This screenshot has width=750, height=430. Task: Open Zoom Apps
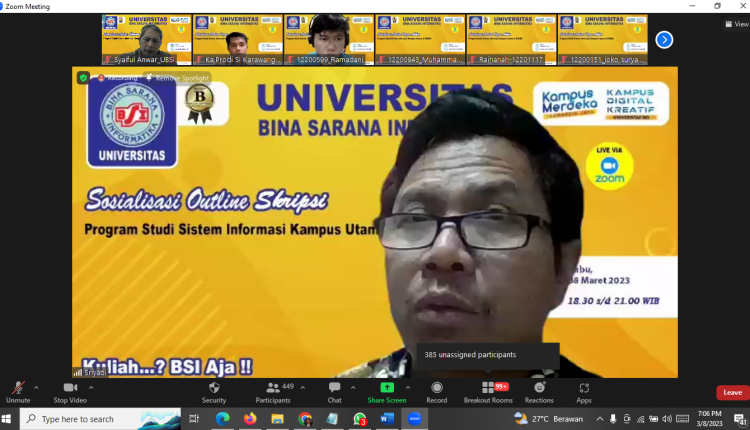[x=584, y=392]
